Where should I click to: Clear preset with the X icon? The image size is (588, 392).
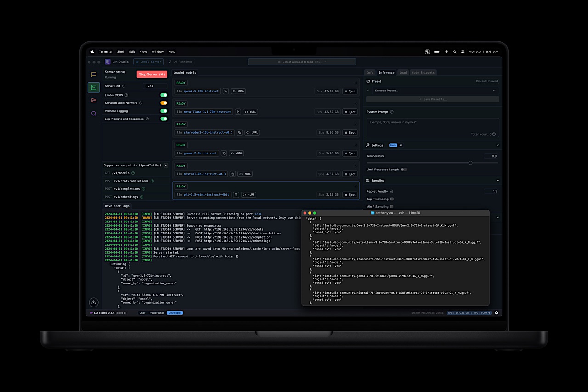pos(368,91)
